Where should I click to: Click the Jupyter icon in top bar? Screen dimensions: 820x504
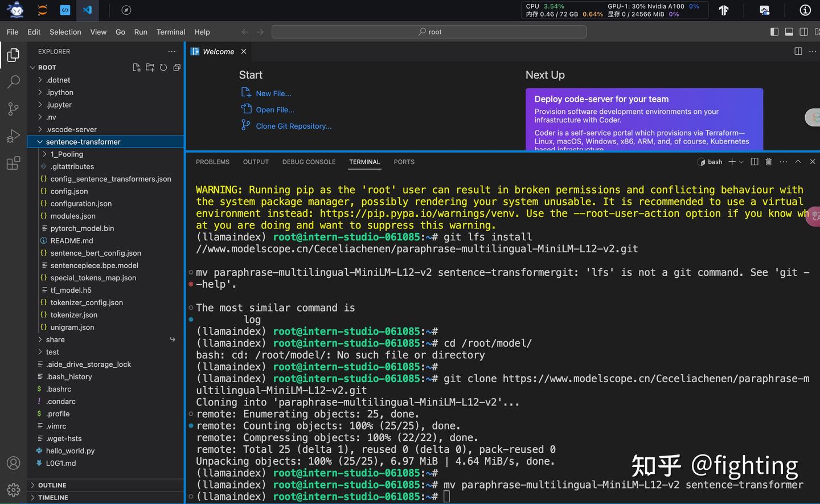pyautogui.click(x=43, y=10)
